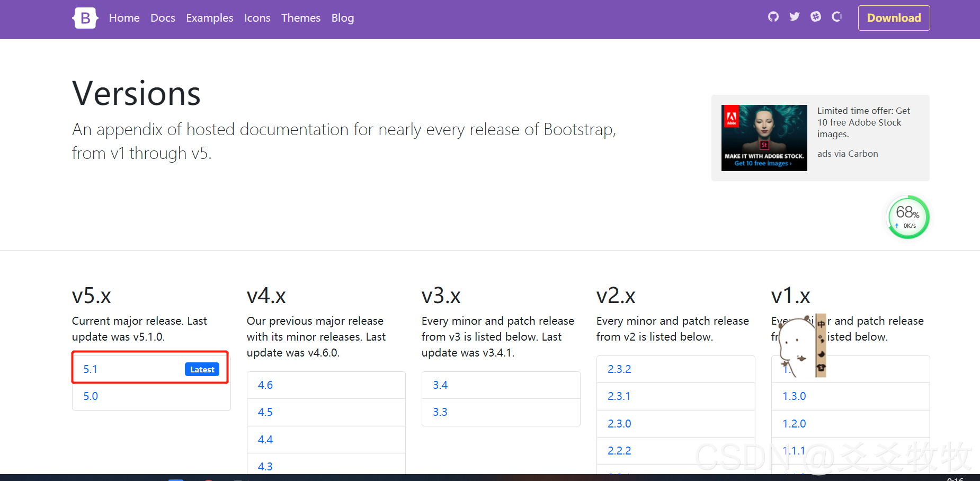Image resolution: width=980 pixels, height=481 pixels.
Task: Open Examples in navbar
Action: (x=210, y=18)
